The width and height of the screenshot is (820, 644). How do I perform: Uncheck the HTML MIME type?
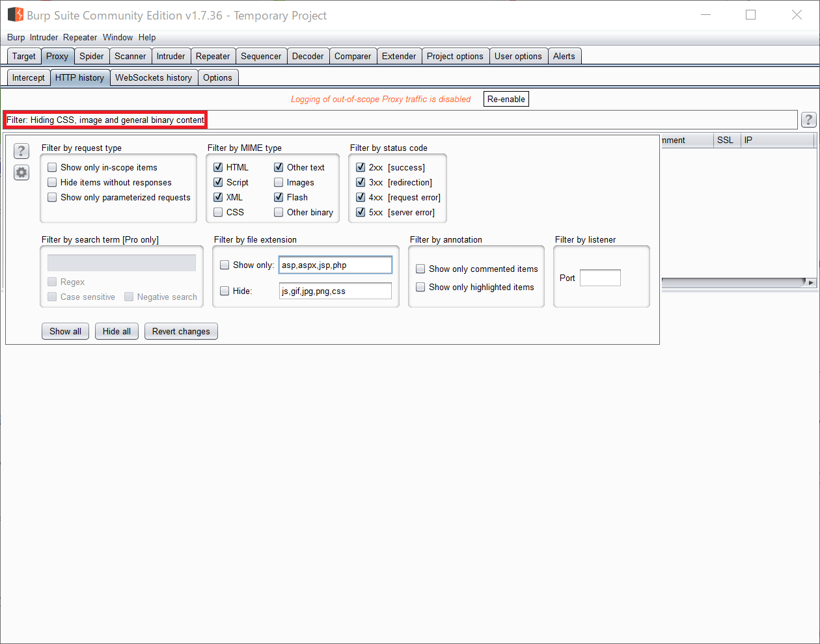click(218, 167)
